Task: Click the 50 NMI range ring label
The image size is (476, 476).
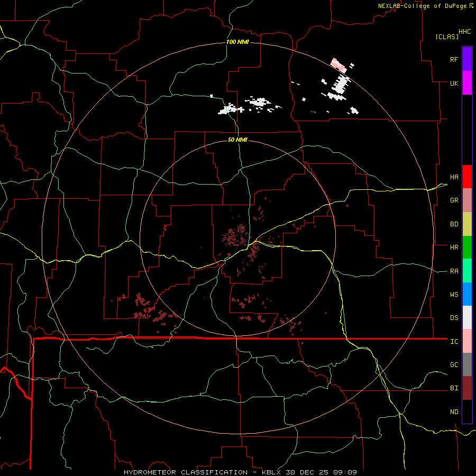Action: pos(237,140)
